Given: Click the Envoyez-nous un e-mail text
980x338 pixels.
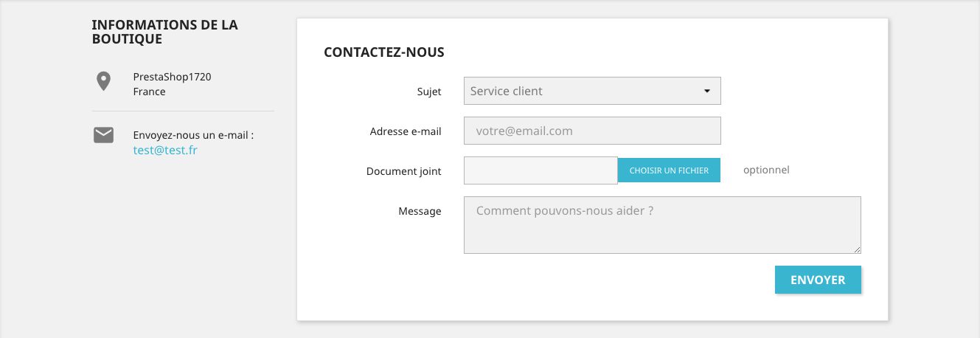Looking at the screenshot, I should pos(193,136).
